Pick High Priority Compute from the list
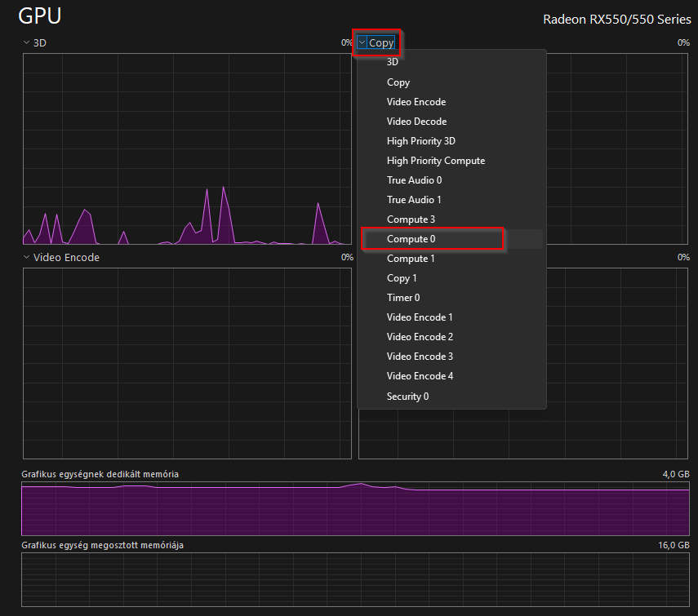This screenshot has height=616, width=698. [x=435, y=161]
